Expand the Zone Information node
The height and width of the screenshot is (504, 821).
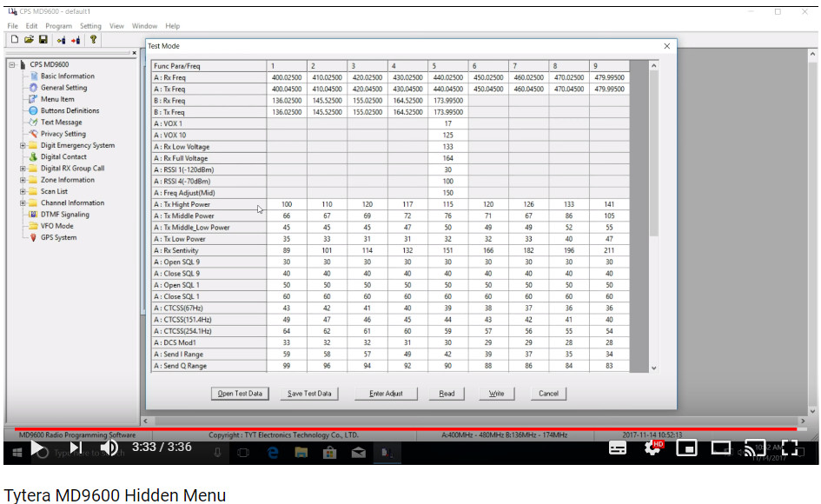click(23, 180)
